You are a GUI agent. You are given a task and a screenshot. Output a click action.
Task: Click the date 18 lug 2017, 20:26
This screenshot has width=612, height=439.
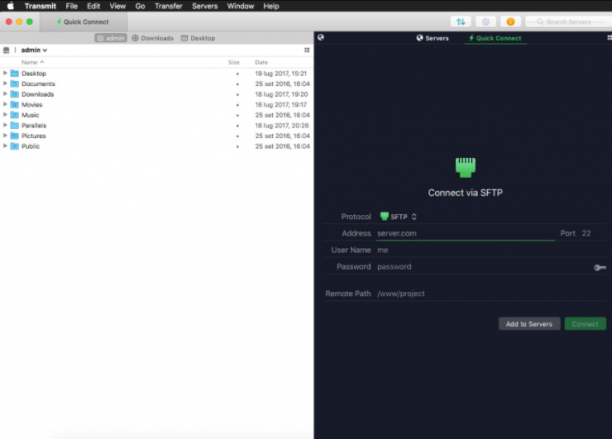(282, 125)
